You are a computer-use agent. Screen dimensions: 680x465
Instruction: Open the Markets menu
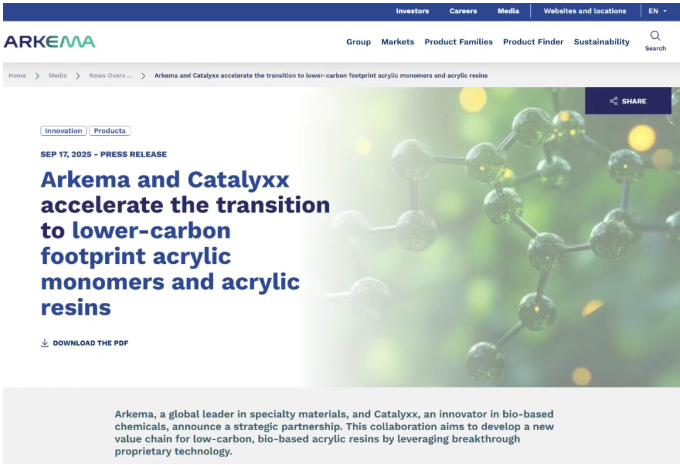tap(397, 42)
